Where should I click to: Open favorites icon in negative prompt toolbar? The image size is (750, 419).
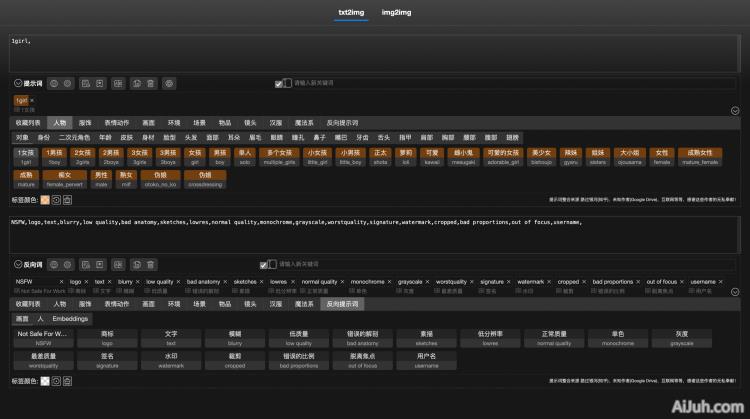tap(99, 265)
